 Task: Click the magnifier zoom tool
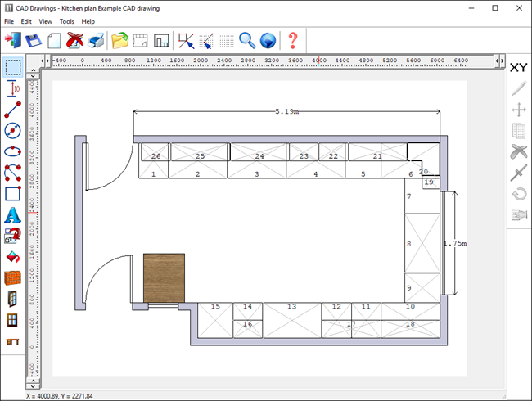pos(247,40)
